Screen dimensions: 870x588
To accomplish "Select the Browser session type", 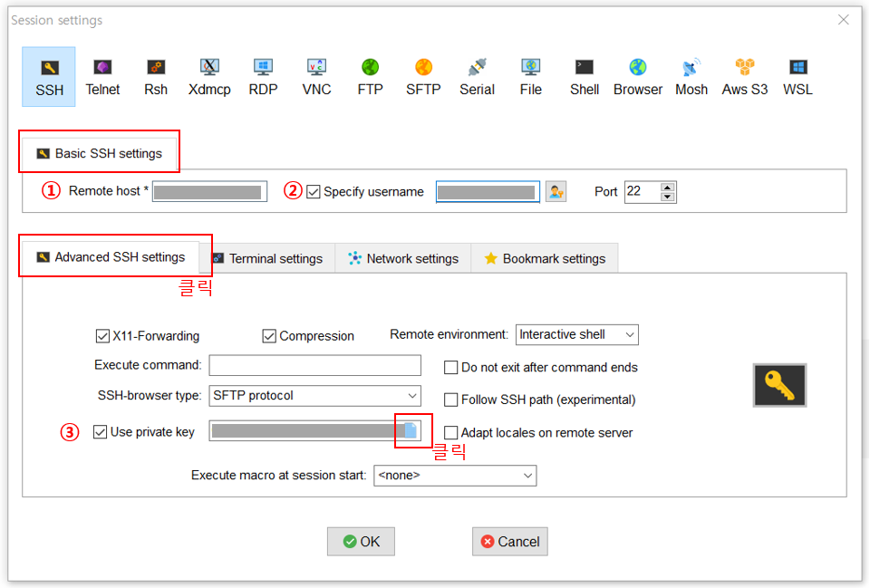I will (x=637, y=76).
